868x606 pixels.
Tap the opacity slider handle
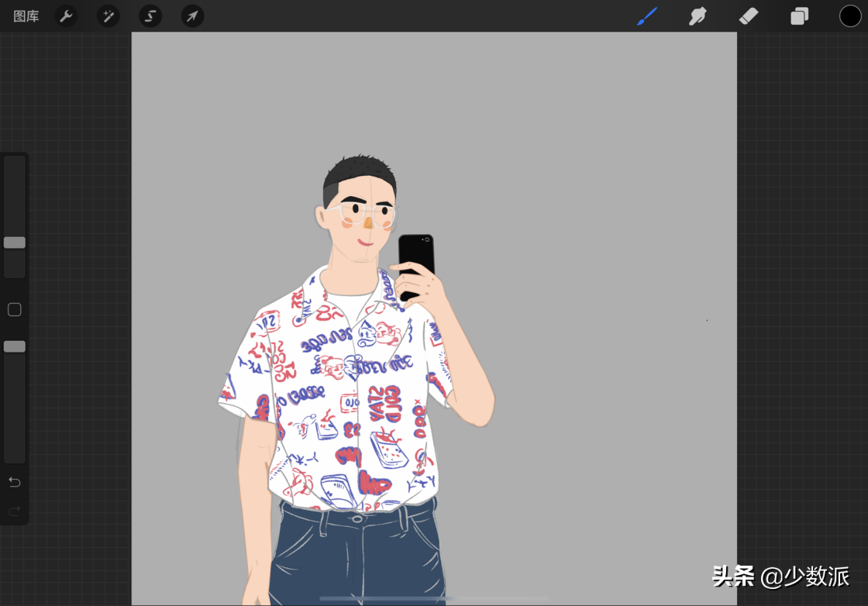14,346
